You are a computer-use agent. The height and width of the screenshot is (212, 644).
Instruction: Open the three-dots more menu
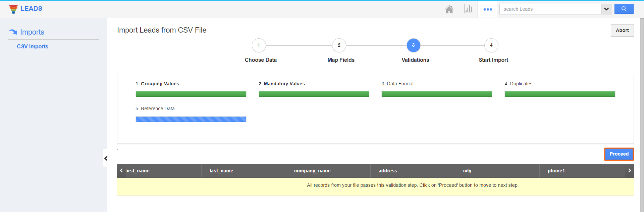click(487, 9)
